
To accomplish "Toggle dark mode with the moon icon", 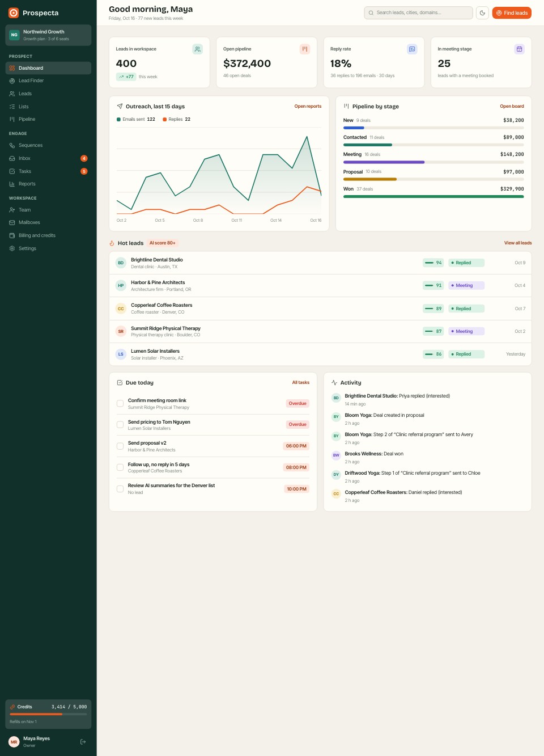I will click(482, 12).
